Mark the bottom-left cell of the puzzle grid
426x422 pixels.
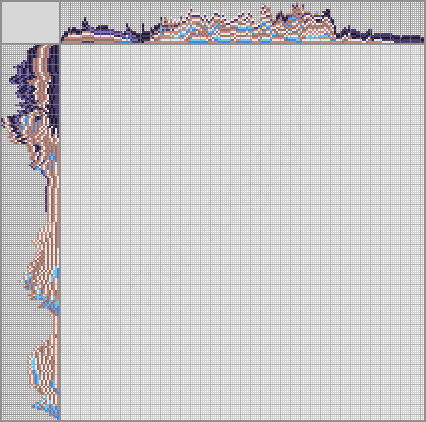pos(63,418)
